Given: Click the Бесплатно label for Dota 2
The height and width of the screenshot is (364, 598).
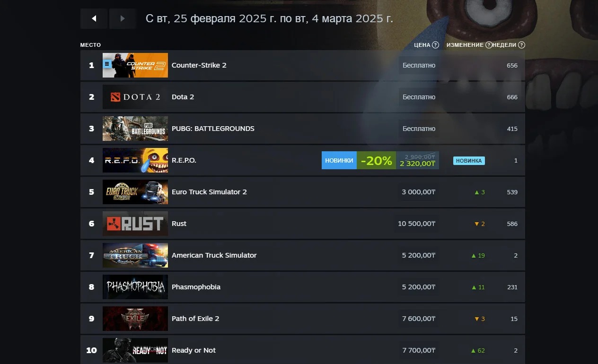Looking at the screenshot, I should [419, 97].
